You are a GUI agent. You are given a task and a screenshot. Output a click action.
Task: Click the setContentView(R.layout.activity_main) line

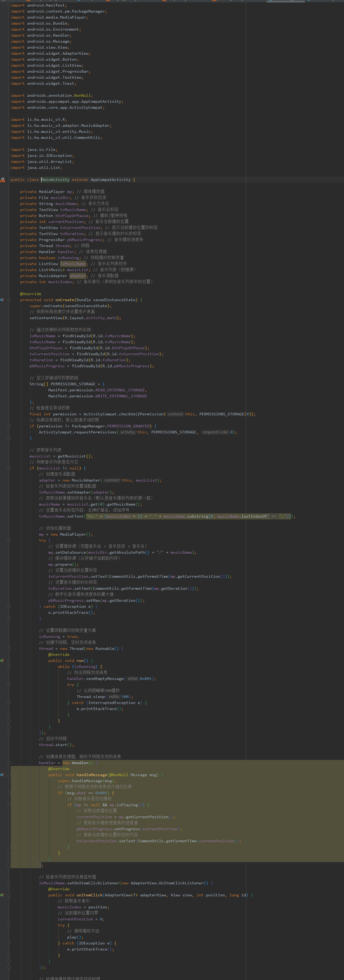(x=75, y=318)
